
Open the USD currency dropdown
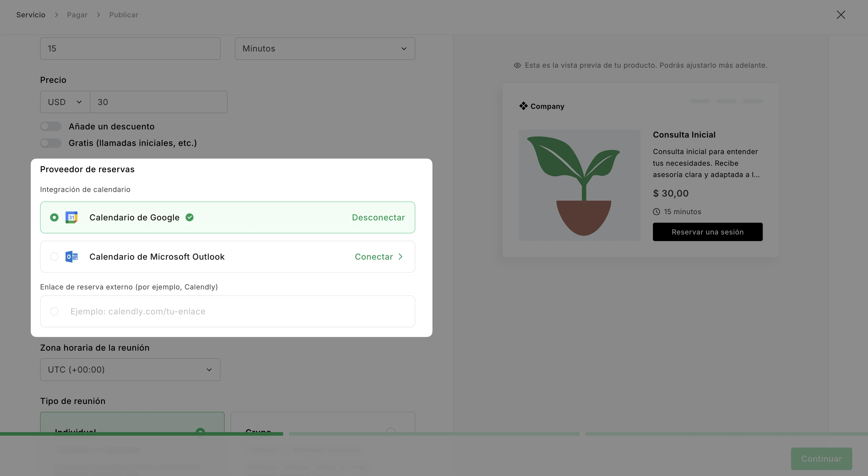click(x=65, y=102)
